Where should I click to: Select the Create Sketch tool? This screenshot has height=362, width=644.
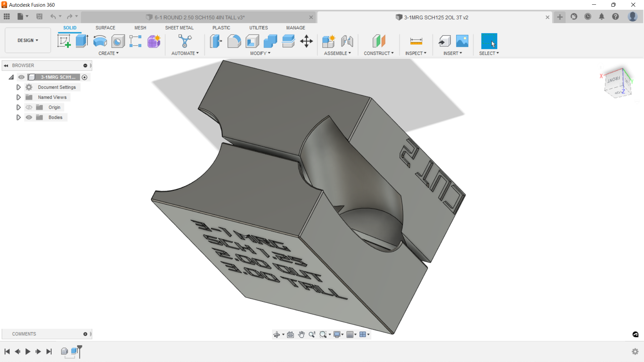tap(64, 41)
